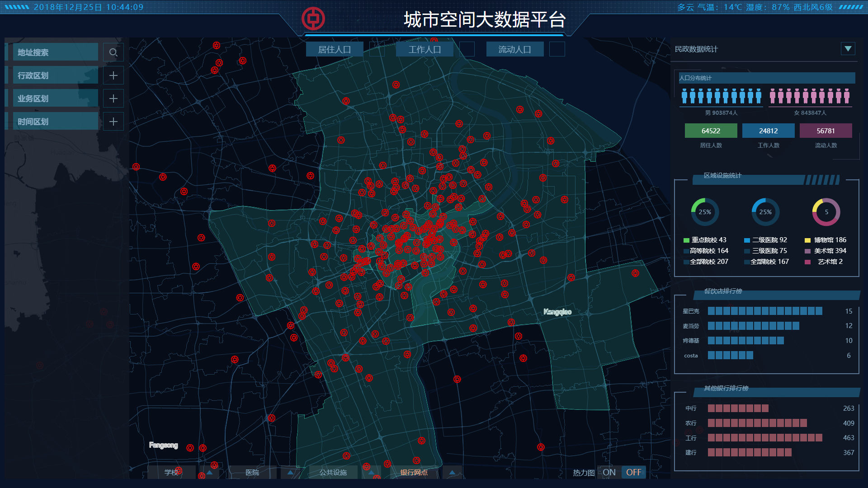Viewport: 868px width, 488px height.
Task: Click the red bank logo in header
Action: click(x=313, y=19)
